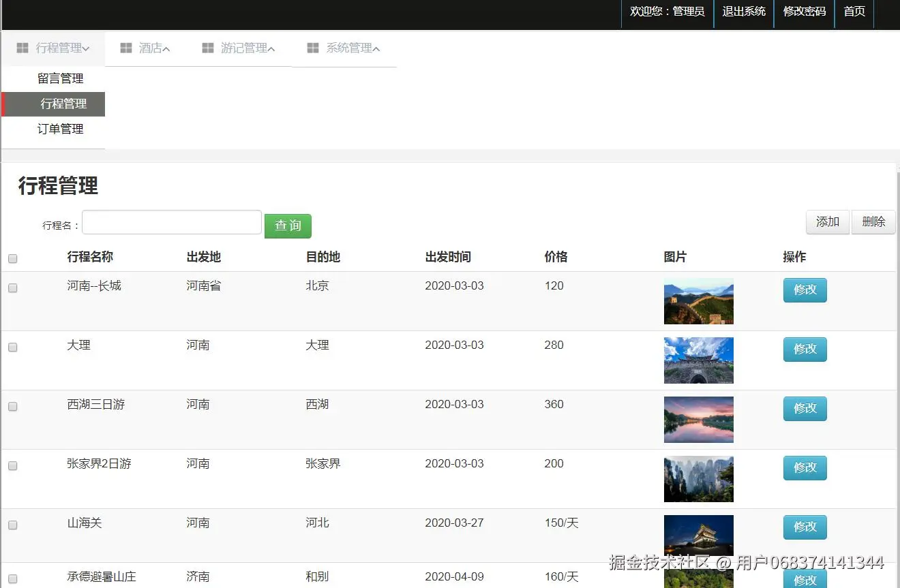Open the Great Wall thumbnail image
Image resolution: width=900 pixels, height=588 pixels.
699,301
